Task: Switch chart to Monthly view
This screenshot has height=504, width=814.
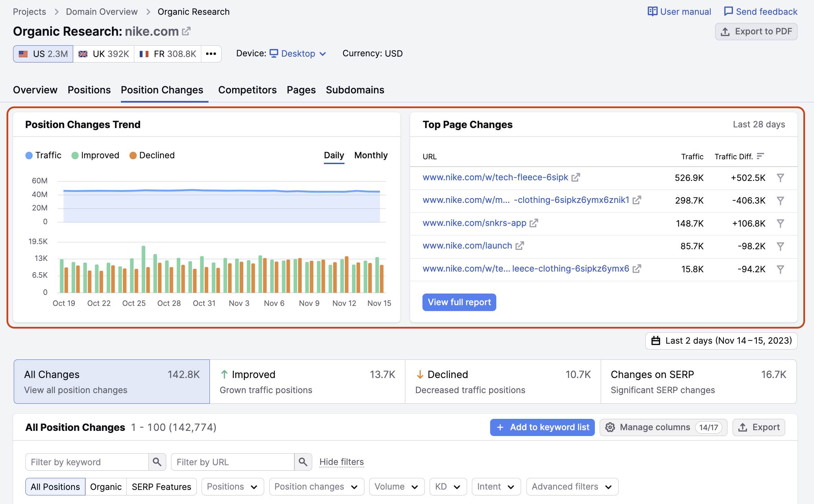Action: point(371,155)
